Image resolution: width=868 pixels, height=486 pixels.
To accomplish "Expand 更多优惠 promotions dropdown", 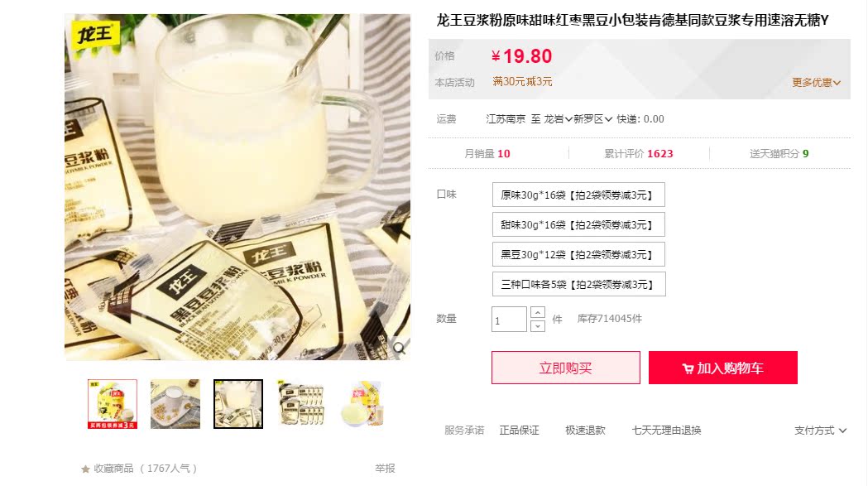I will (x=816, y=83).
